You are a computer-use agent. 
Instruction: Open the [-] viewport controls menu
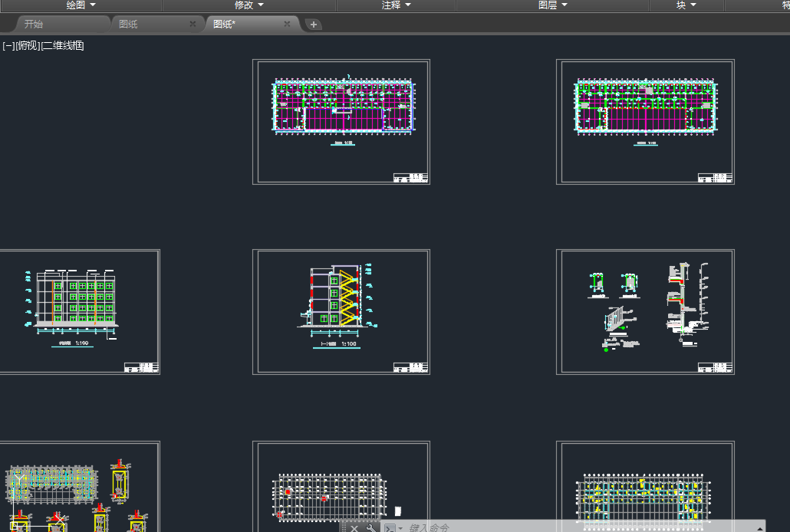(x=8, y=46)
